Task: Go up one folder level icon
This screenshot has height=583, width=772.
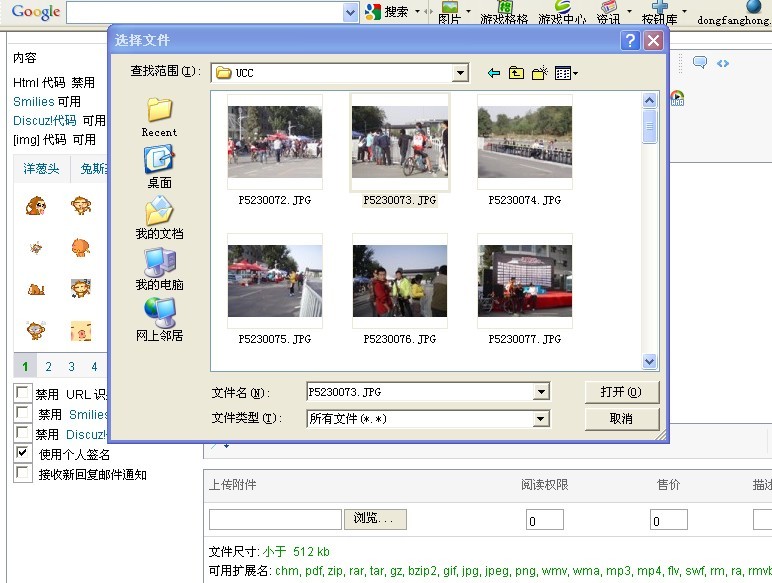Action: click(516, 73)
